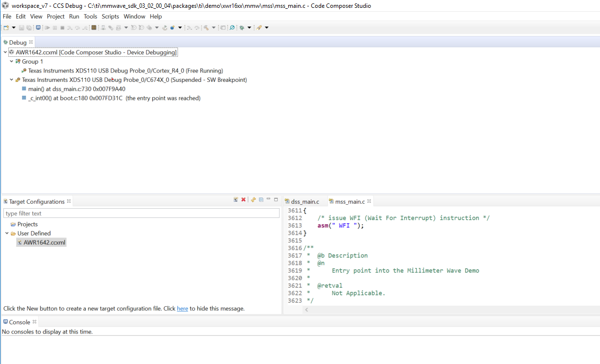600x364 pixels.
Task: Collapse the C674X_0 debug probe node
Action: tap(11, 79)
